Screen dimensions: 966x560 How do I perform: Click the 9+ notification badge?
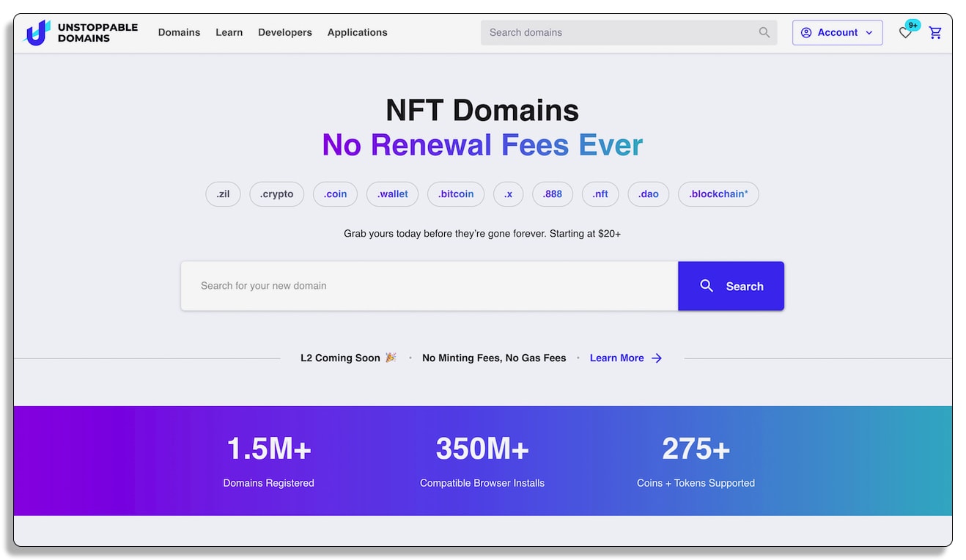[x=912, y=25]
